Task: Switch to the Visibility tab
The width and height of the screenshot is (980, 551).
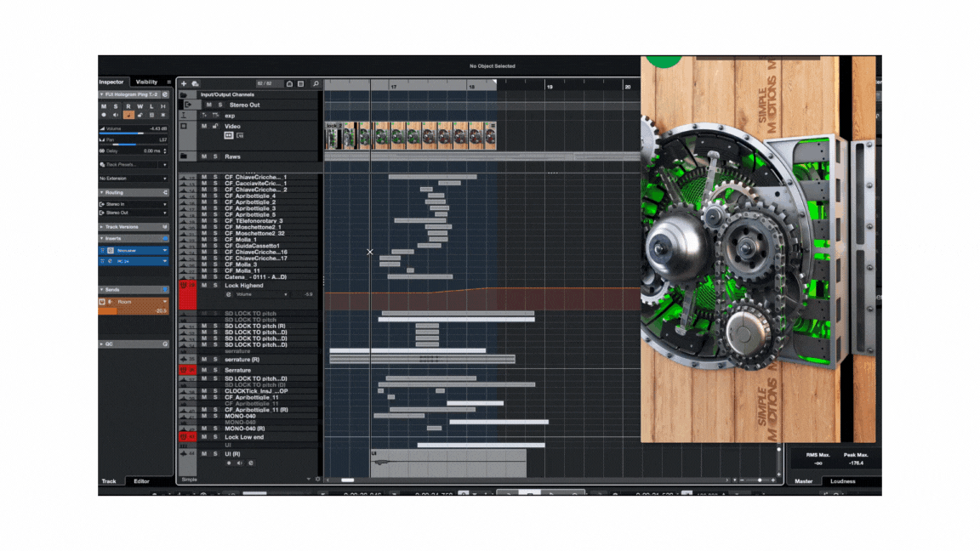Action: pos(147,82)
